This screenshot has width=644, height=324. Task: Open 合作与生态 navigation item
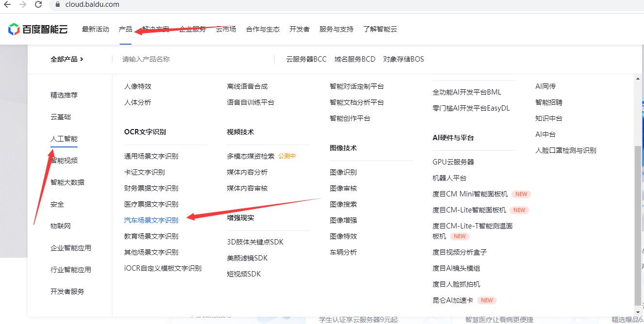263,29
